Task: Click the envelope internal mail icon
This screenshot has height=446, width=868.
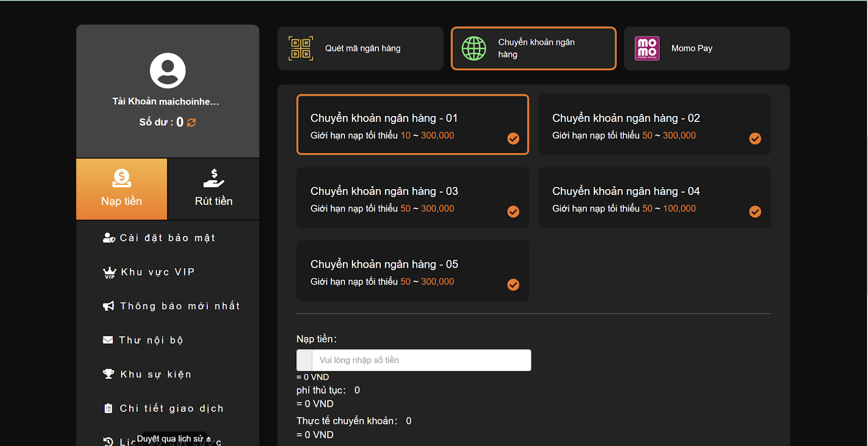Action: pyautogui.click(x=108, y=340)
